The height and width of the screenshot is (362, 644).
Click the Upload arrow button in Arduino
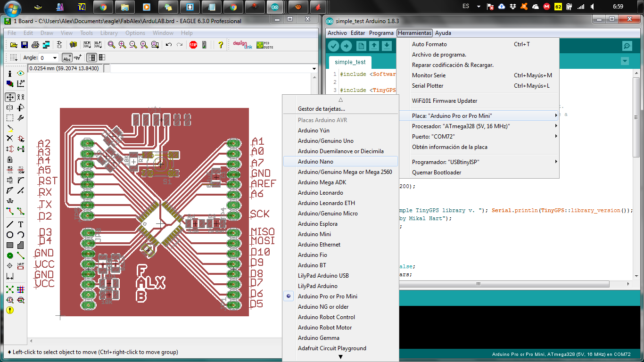[346, 46]
